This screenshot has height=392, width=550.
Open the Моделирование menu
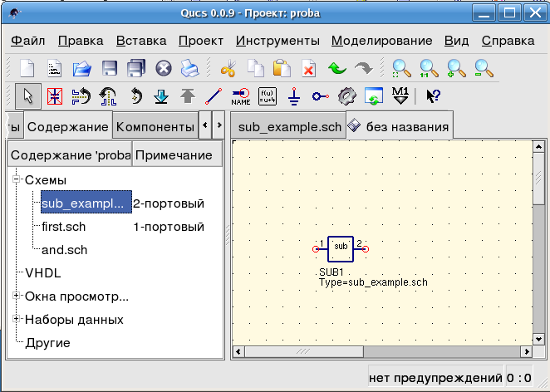tap(381, 41)
